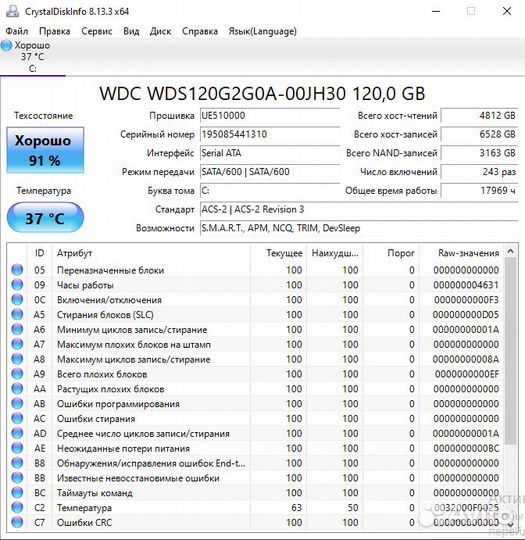
Task: Open the Диск menu
Action: pyautogui.click(x=160, y=31)
